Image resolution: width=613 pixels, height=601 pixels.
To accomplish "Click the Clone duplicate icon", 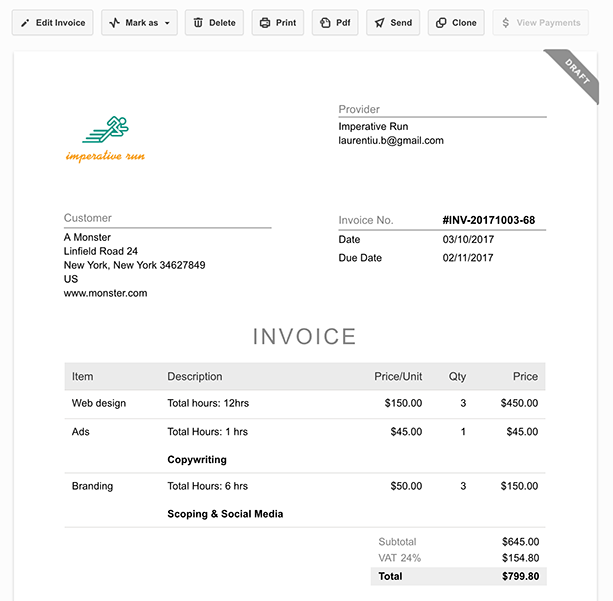I will (x=441, y=23).
